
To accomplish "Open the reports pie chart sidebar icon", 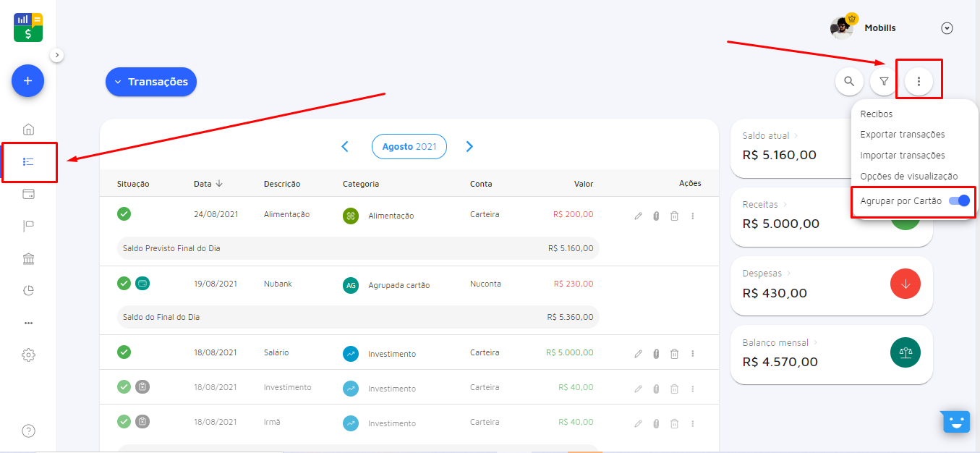I will (28, 291).
